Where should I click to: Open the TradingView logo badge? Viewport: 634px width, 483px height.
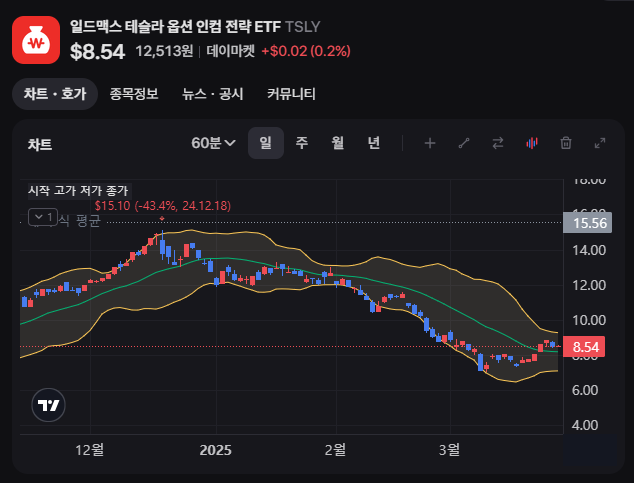click(49, 405)
